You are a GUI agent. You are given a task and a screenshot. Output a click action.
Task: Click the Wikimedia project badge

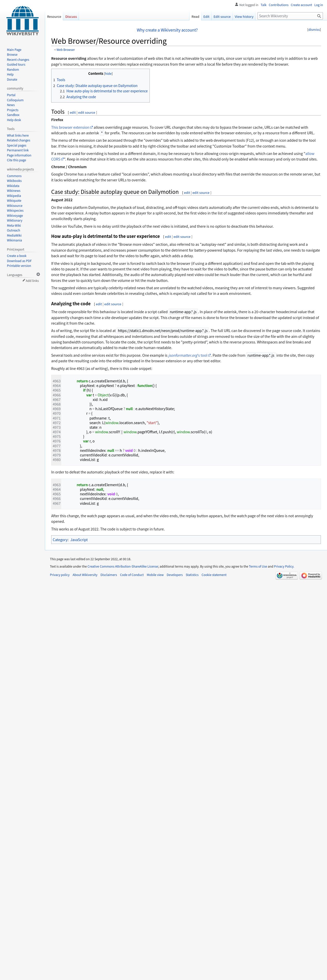(x=287, y=575)
